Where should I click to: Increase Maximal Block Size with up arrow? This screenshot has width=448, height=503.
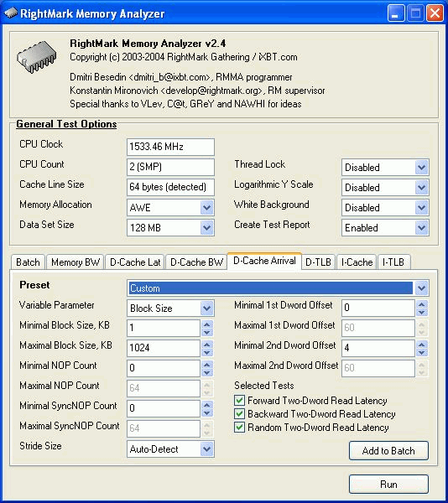pos(207,345)
